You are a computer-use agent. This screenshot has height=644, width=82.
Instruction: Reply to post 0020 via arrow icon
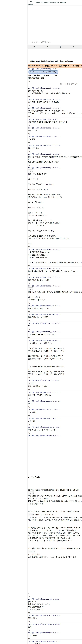(x=29, y=390)
